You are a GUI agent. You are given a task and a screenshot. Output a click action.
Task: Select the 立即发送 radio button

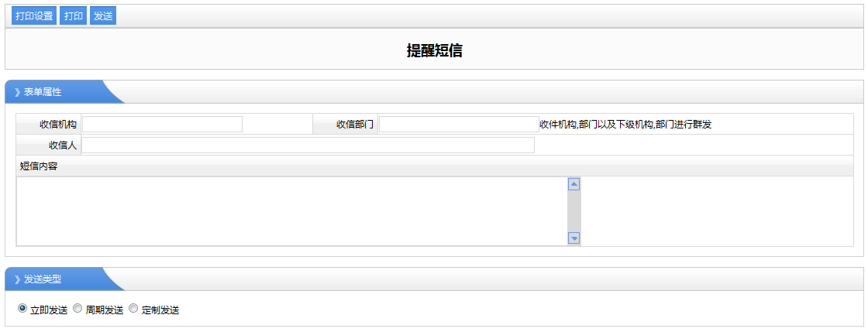coord(22,309)
